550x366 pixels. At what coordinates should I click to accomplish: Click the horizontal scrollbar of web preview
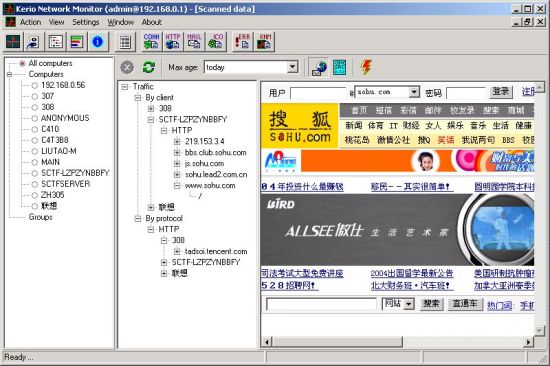coord(398,341)
